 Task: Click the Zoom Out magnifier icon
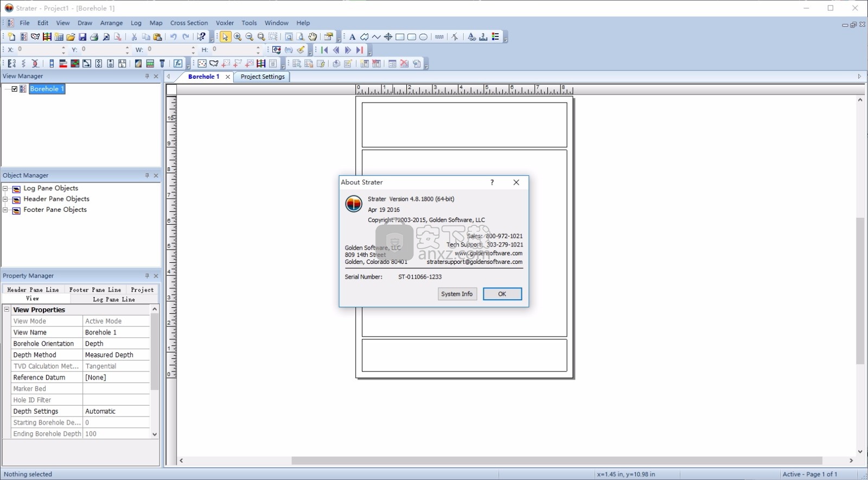pyautogui.click(x=250, y=36)
